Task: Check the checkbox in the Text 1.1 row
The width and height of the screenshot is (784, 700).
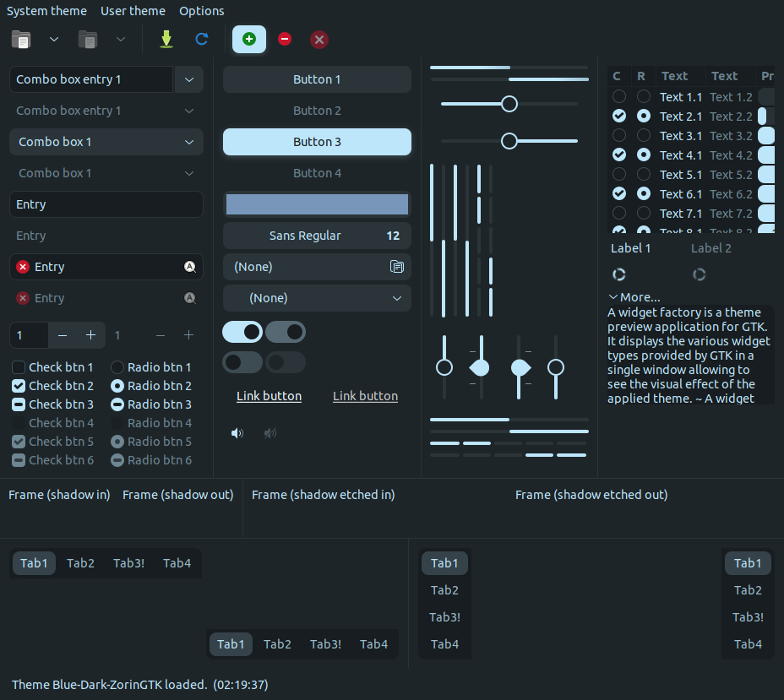Action: point(619,96)
